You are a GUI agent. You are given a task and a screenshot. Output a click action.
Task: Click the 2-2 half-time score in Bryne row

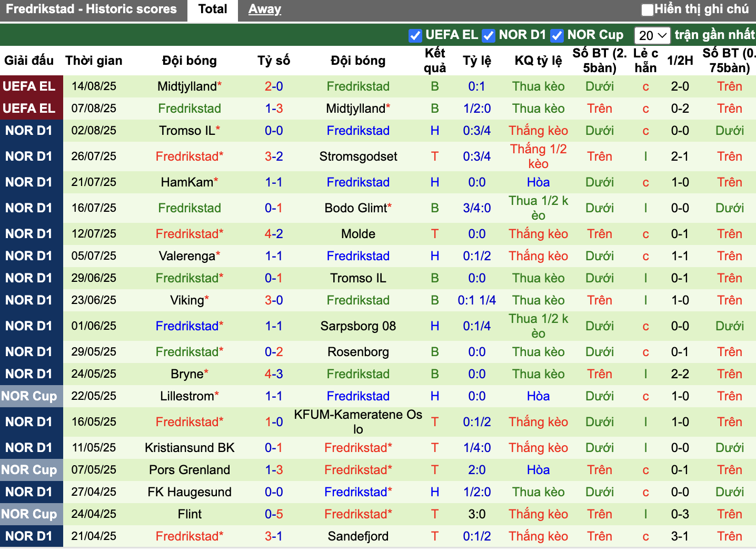(x=680, y=374)
